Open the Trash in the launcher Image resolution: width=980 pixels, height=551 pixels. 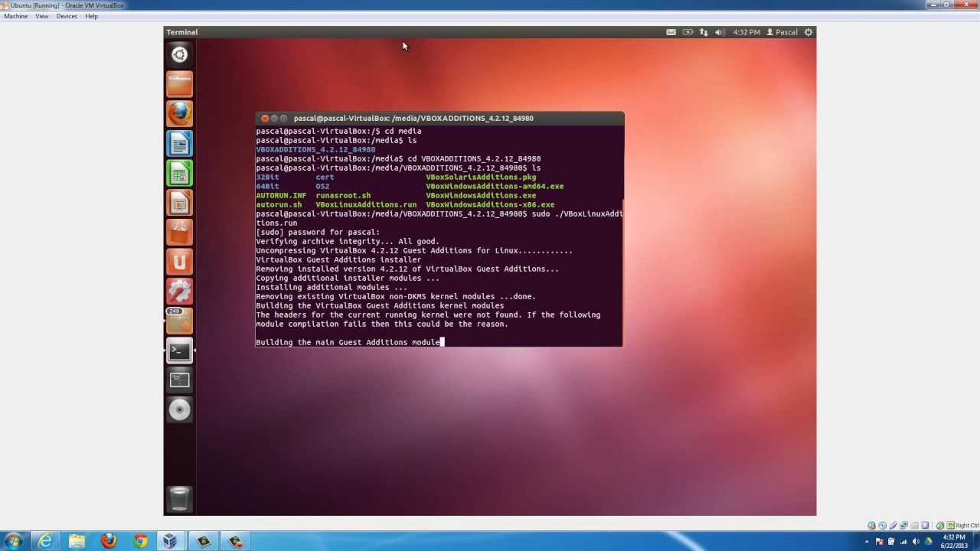179,498
